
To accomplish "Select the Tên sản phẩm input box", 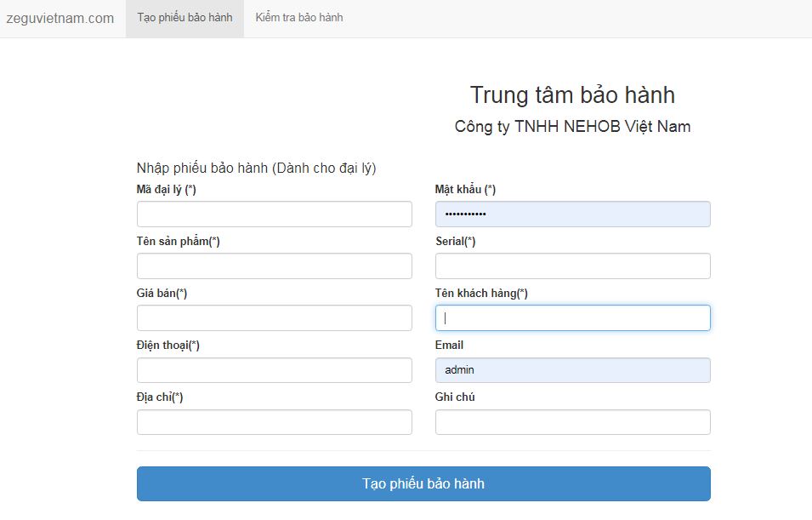I will pyautogui.click(x=275, y=266).
